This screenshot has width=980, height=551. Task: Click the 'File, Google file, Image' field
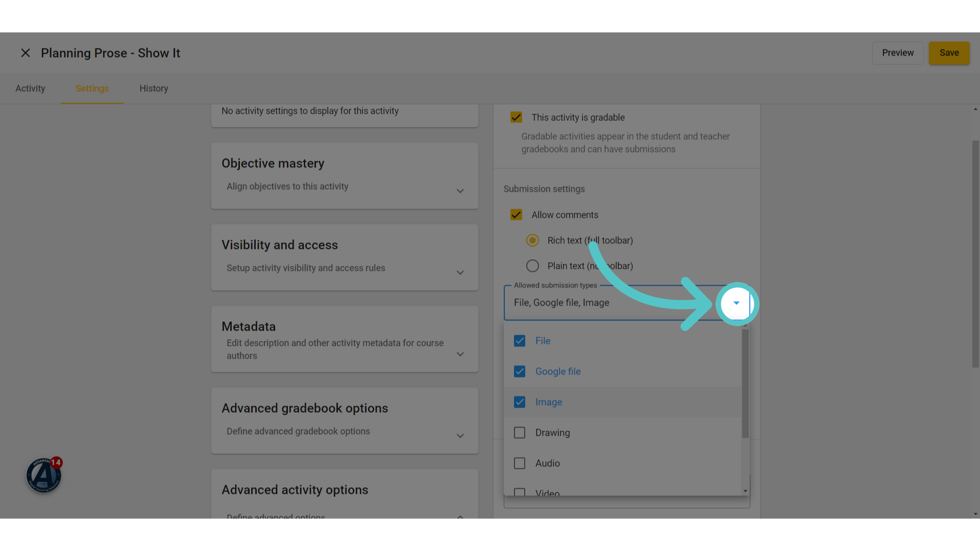(x=627, y=303)
